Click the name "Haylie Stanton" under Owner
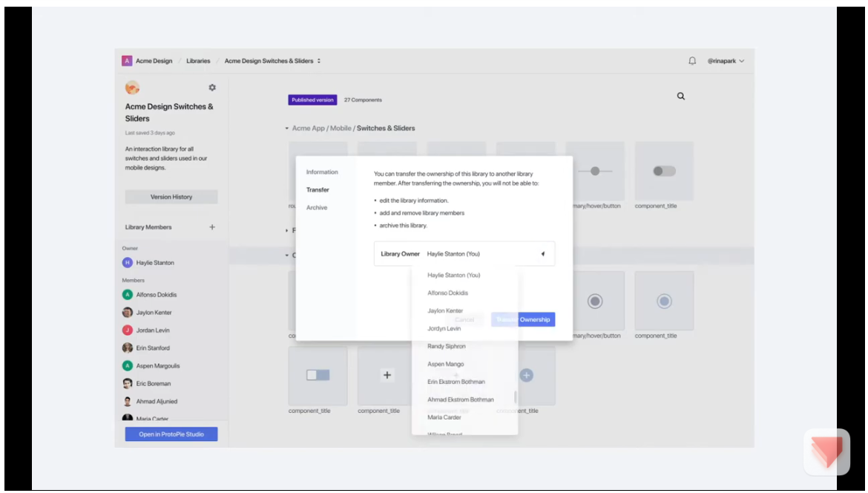The width and height of the screenshot is (868, 493). coord(155,263)
